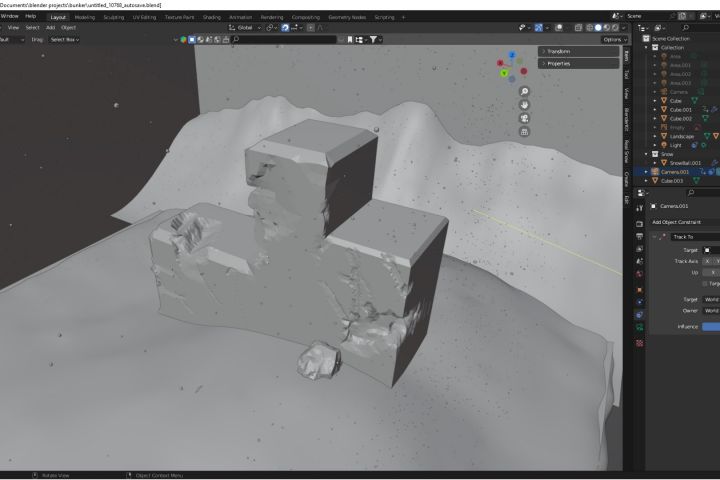Toggle X-ray mode in viewport header
Image resolution: width=720 pixels, height=480 pixels.
578,28
